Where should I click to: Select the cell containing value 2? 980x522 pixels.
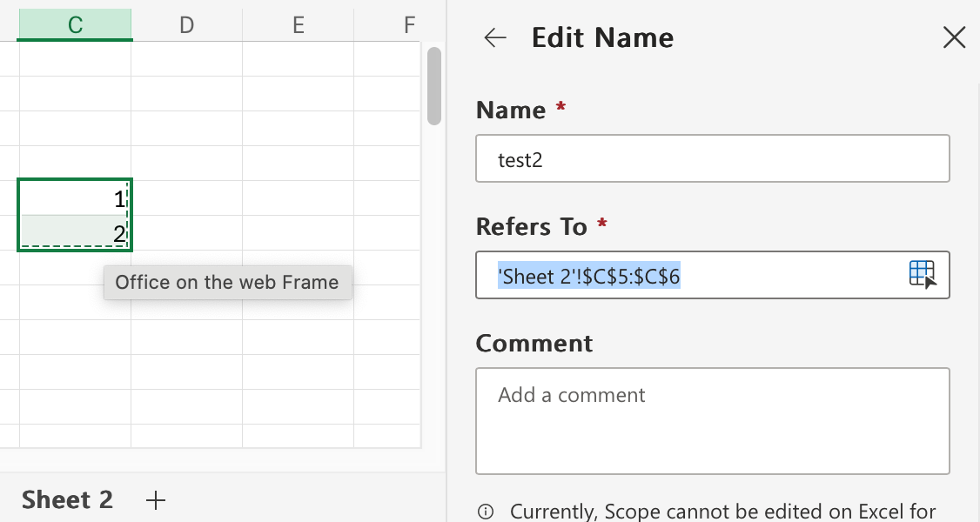pos(75,232)
